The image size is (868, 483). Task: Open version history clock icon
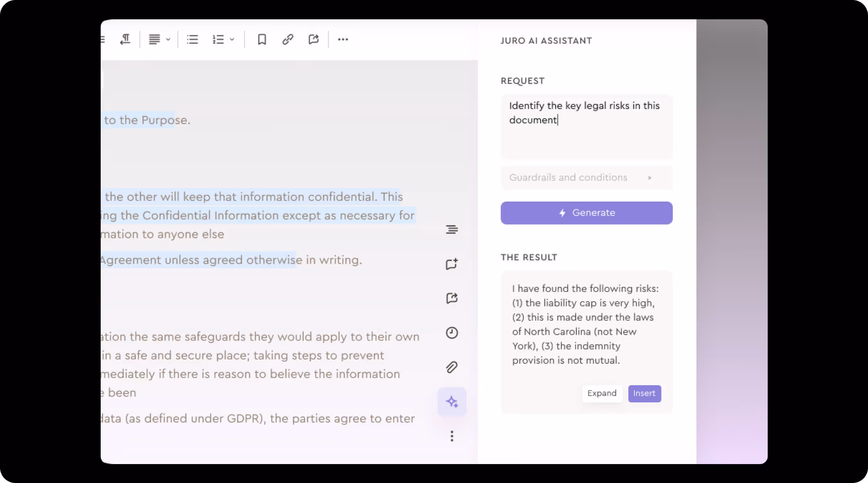(452, 333)
